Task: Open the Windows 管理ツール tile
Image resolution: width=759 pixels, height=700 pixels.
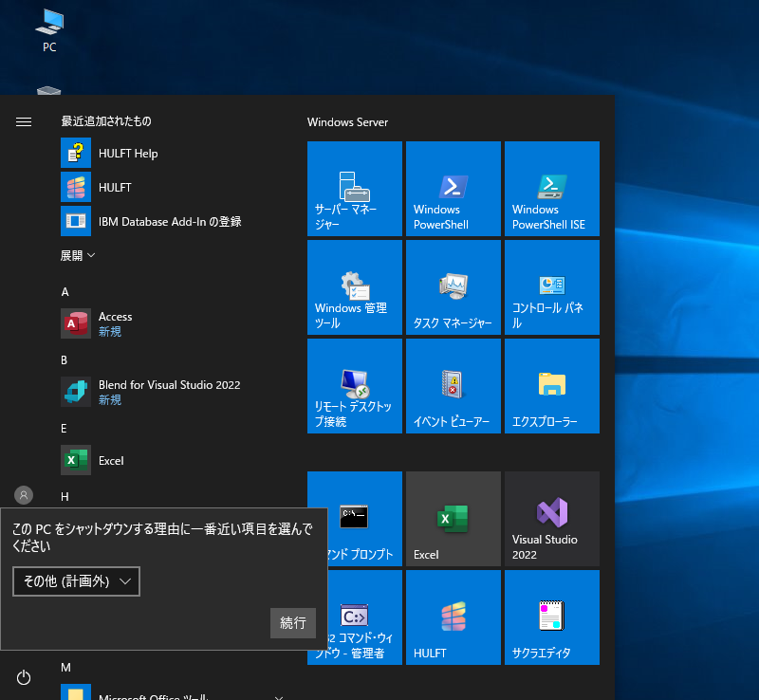Action: [355, 287]
